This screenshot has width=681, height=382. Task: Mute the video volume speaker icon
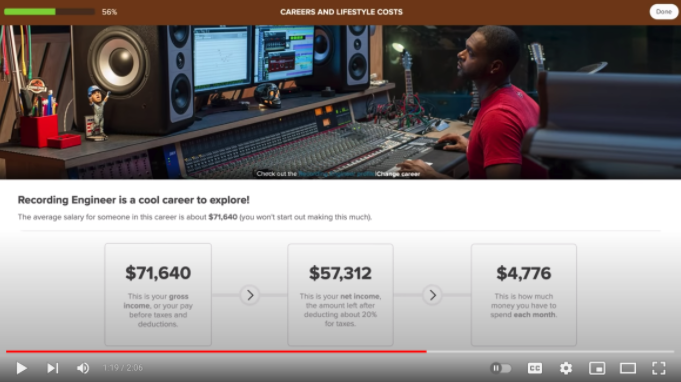point(83,368)
